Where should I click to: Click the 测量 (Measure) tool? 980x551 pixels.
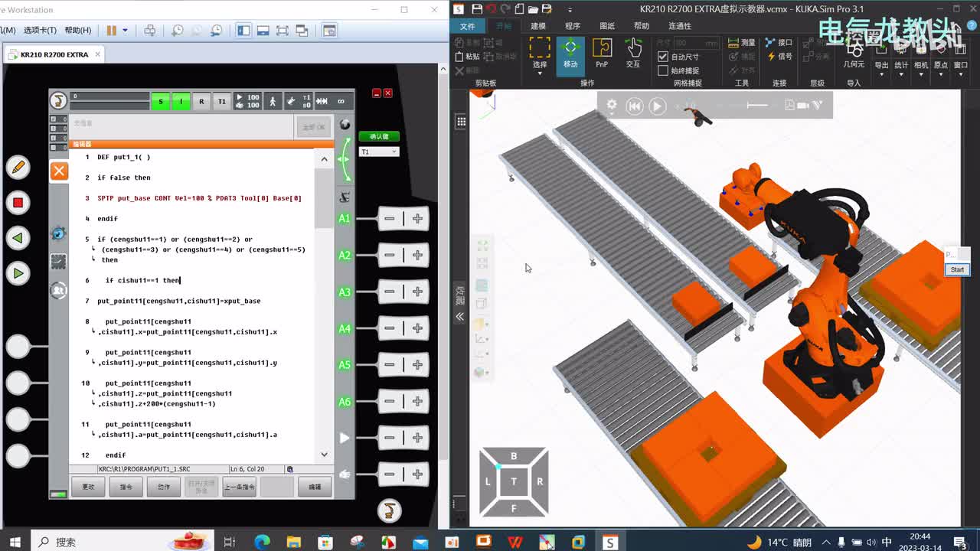[x=742, y=42]
